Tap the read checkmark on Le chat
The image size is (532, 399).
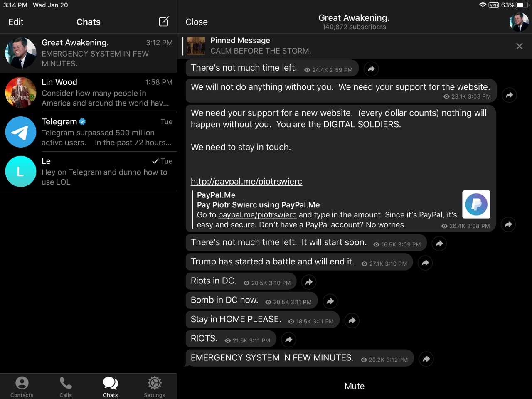tap(155, 161)
